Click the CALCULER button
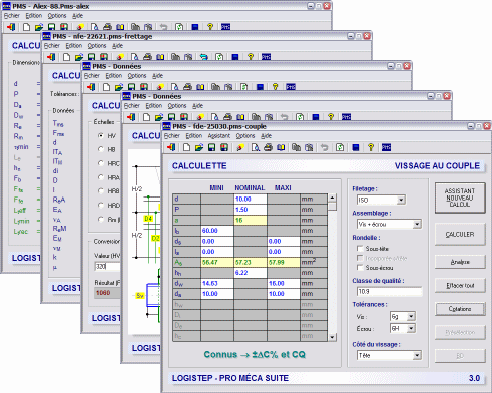492x393 pixels. tap(460, 235)
